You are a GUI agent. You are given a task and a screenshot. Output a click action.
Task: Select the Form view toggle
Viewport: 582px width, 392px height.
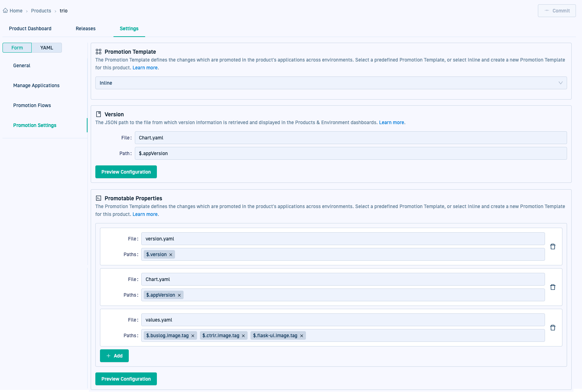coord(17,48)
